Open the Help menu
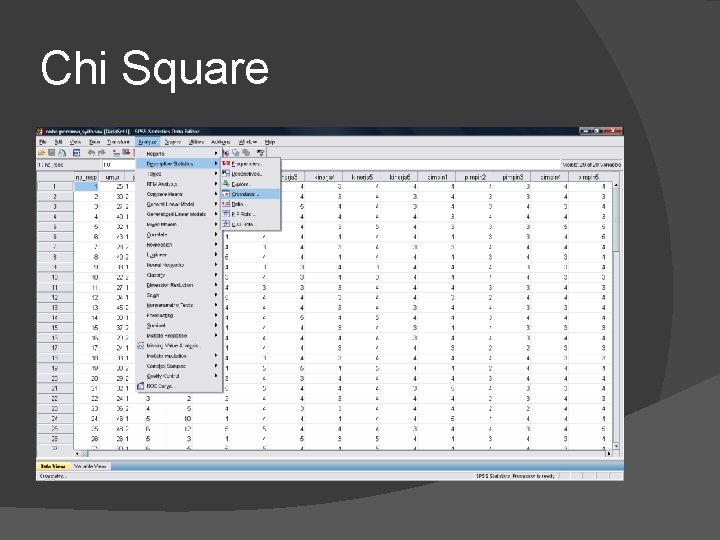The image size is (720, 540). point(270,142)
